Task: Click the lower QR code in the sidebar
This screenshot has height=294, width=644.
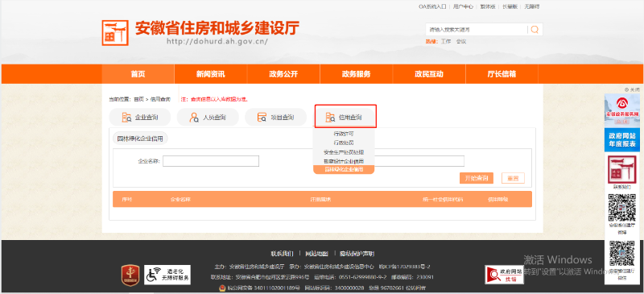Action: click(621, 253)
